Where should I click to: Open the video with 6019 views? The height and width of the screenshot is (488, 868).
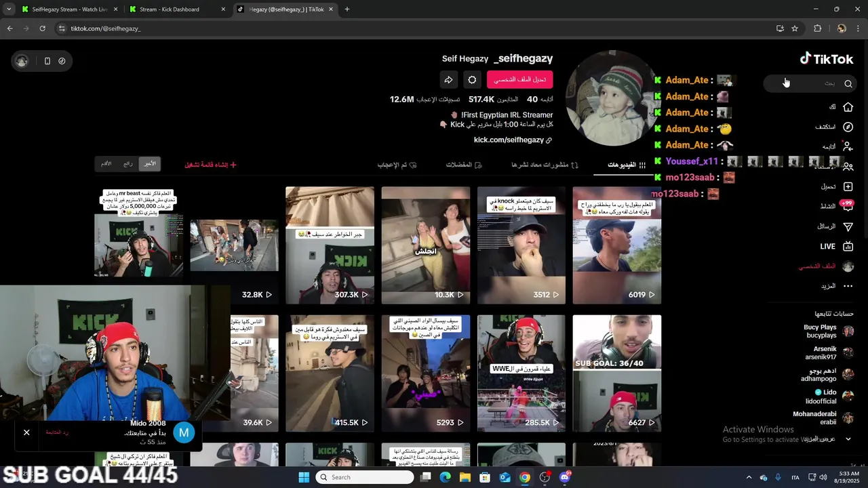(x=617, y=245)
